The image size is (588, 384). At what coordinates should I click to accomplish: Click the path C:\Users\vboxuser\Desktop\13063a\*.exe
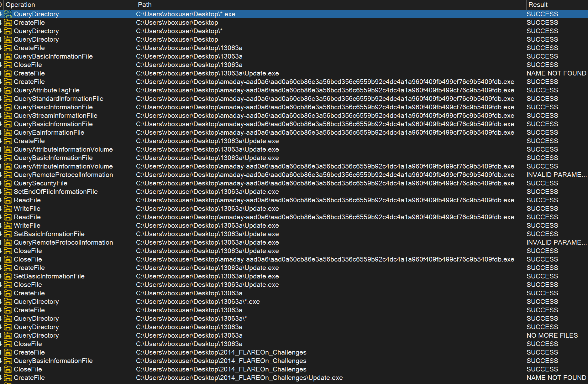pyautogui.click(x=198, y=302)
